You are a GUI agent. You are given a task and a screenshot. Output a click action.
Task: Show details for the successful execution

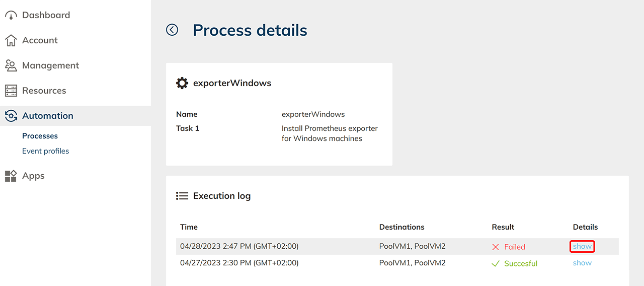pos(582,263)
